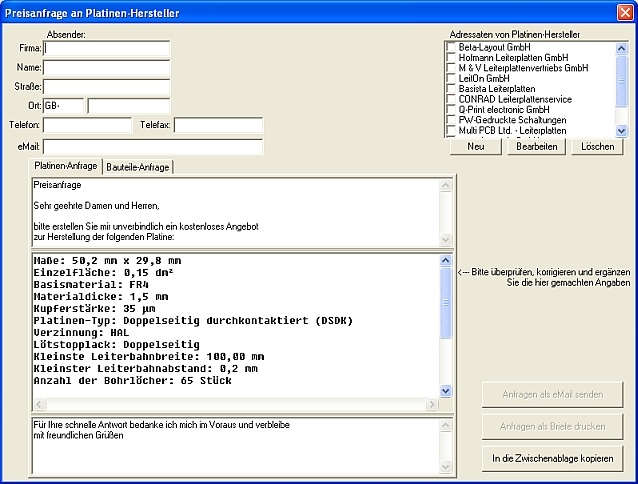Switch to the Bauteile-Anfrage tab
638x484 pixels.
point(139,166)
